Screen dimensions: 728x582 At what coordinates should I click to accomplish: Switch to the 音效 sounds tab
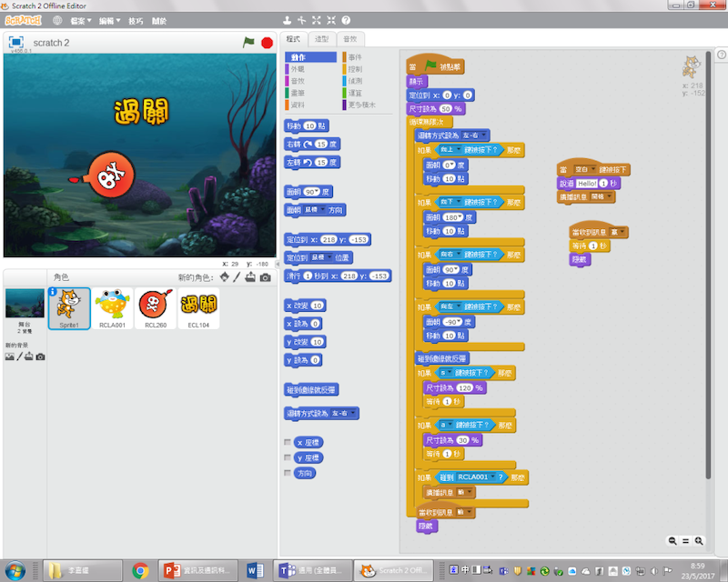click(x=349, y=39)
